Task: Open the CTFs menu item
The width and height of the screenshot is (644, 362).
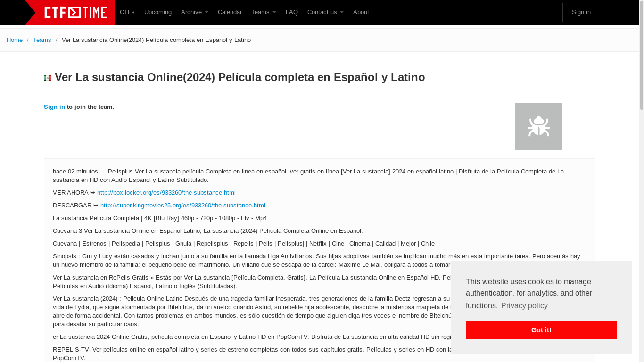Action: (127, 12)
